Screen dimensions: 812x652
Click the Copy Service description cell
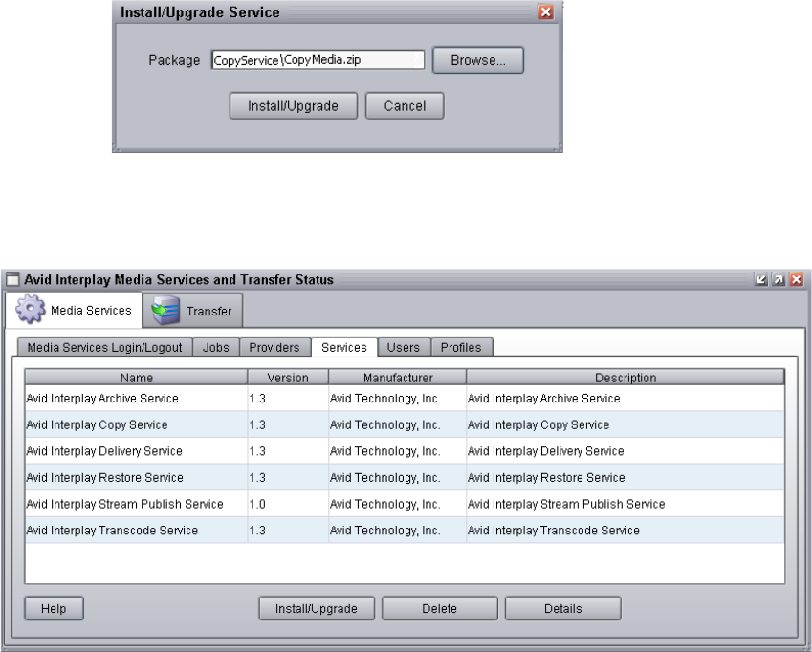[625, 424]
